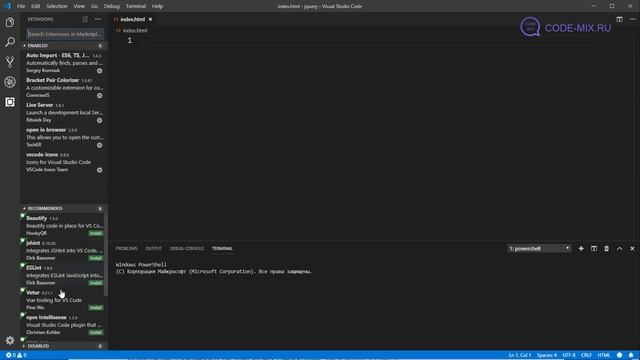
Task: Open the Go menu
Action: coord(94,6)
